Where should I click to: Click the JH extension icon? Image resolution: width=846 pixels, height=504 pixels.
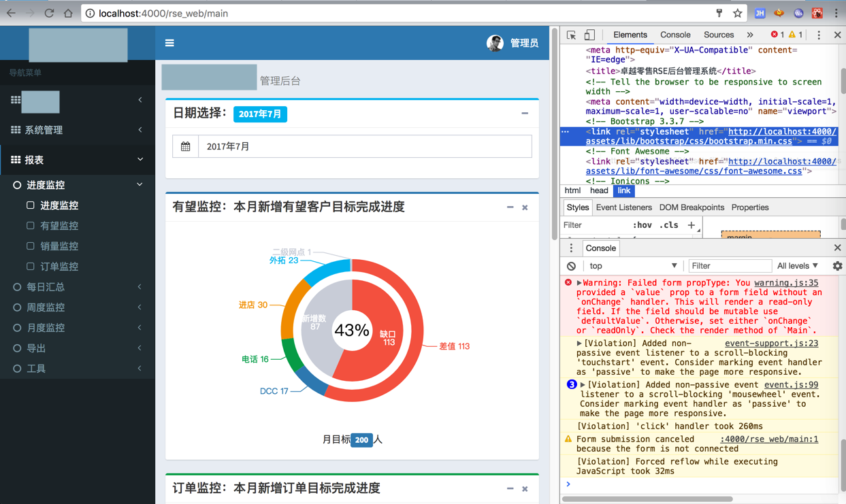[760, 13]
